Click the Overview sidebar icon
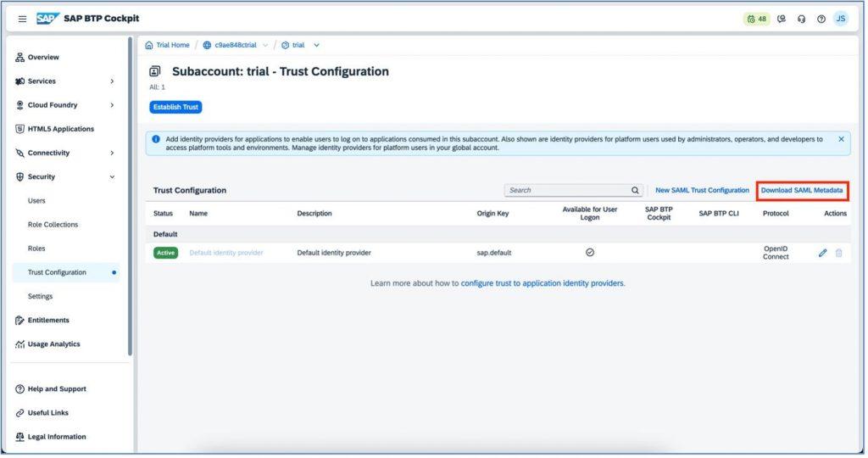The height and width of the screenshot is (458, 868). (20, 58)
